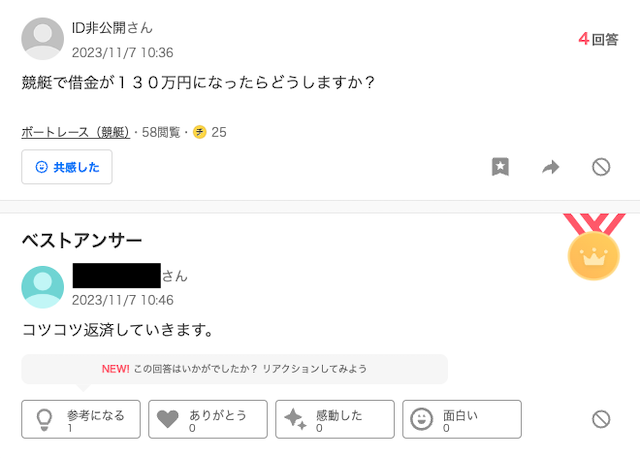Click the ID非公開さん asker name
Image resolution: width=640 pixels, height=458 pixels.
pyautogui.click(x=112, y=28)
